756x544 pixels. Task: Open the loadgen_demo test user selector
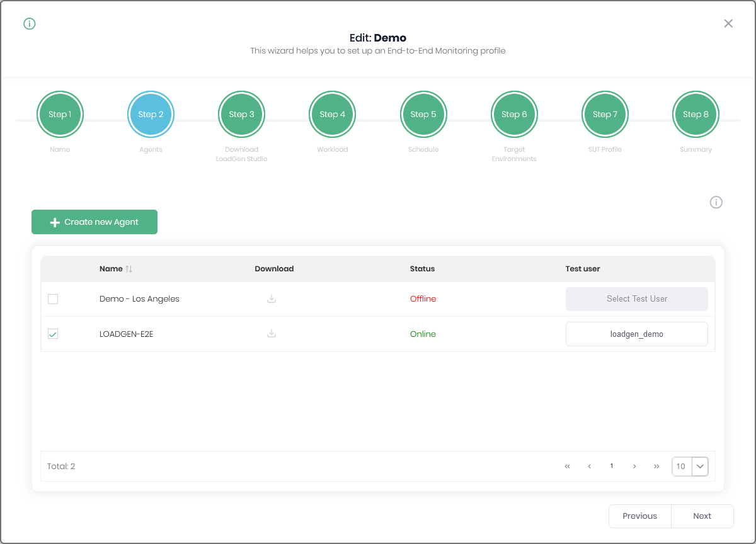(x=636, y=334)
